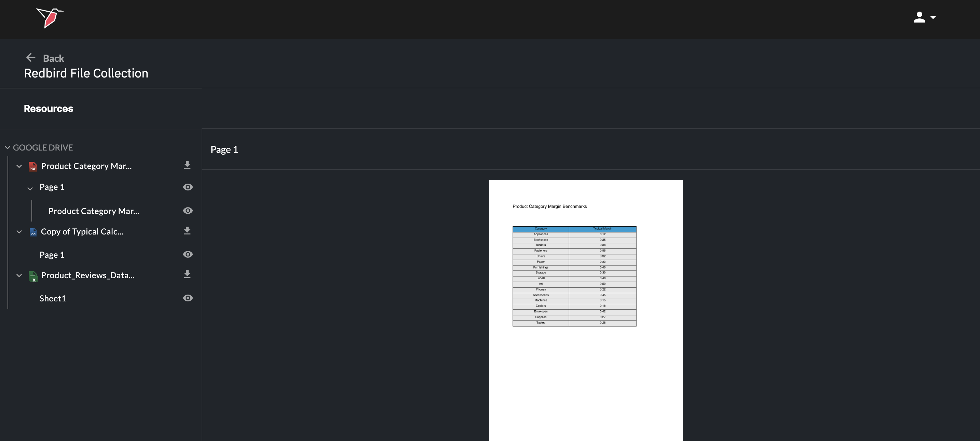The height and width of the screenshot is (441, 980).
Task: Click the Back link
Action: [53, 58]
